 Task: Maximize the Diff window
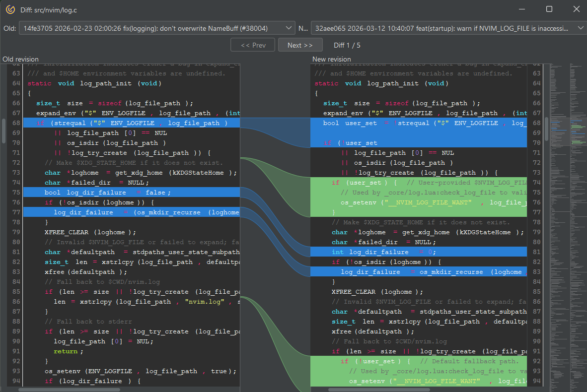(x=549, y=9)
